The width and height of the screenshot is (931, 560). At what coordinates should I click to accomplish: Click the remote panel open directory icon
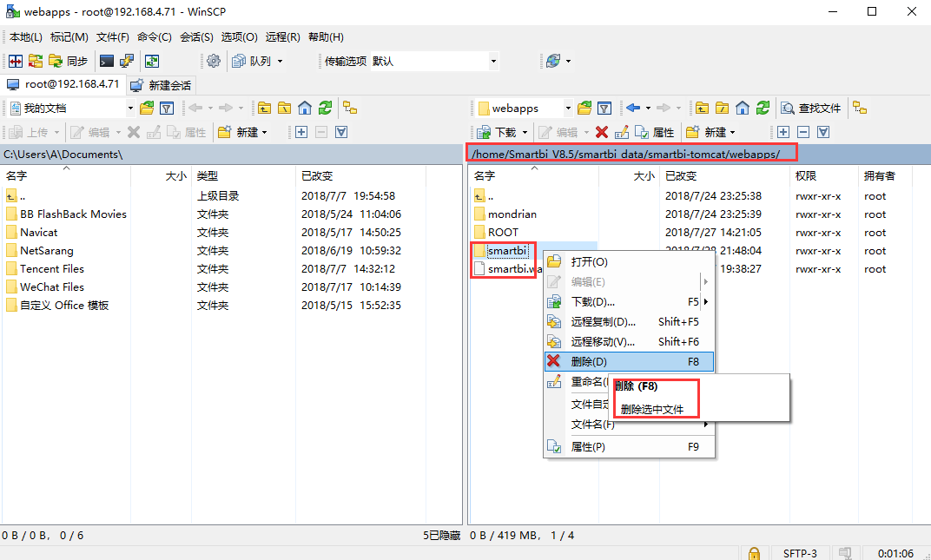[584, 108]
